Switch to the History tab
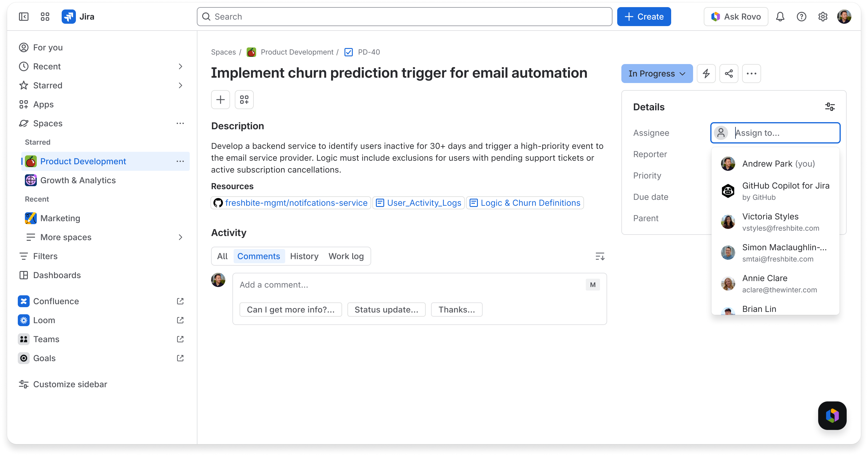868x456 pixels. coord(304,256)
